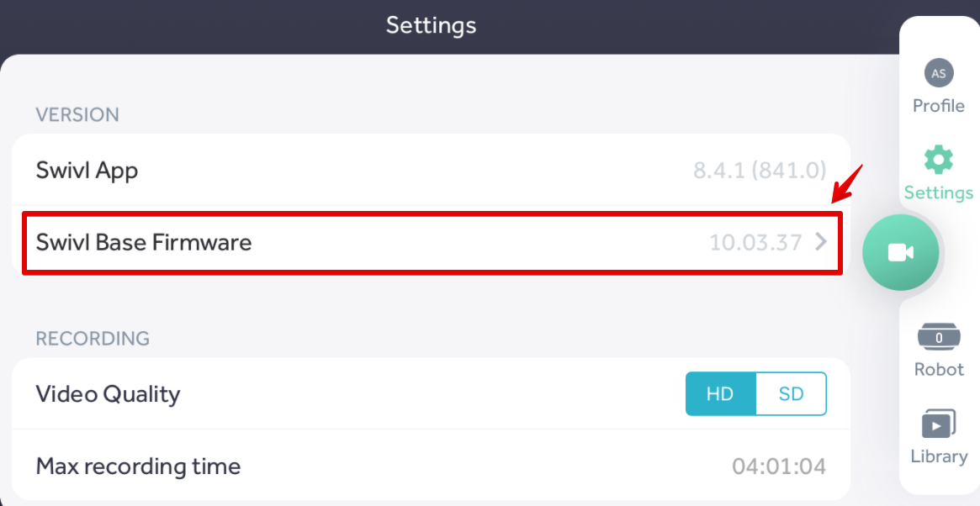Tap the Video Quality label

108,393
